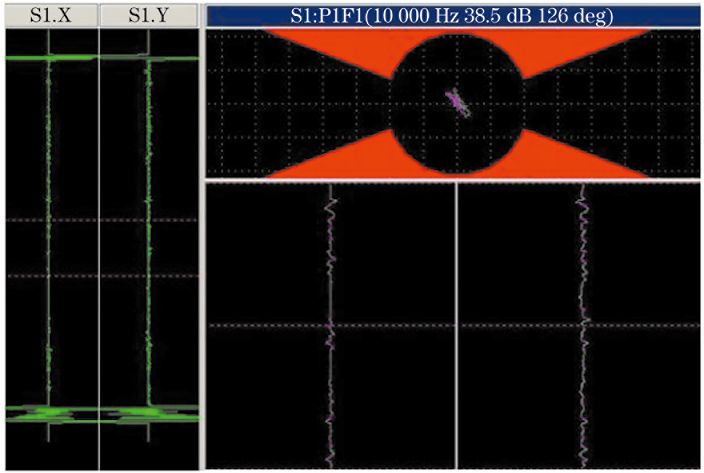Screen dimensions: 704x473
Task: Click the signal trace in the impedance circle
Action: pyautogui.click(x=458, y=103)
